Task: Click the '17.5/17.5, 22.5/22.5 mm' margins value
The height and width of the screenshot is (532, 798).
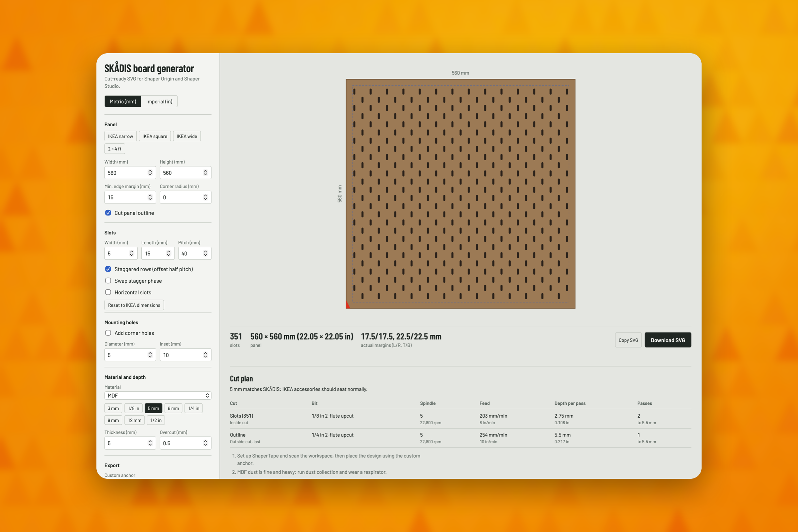Action: 401,336
